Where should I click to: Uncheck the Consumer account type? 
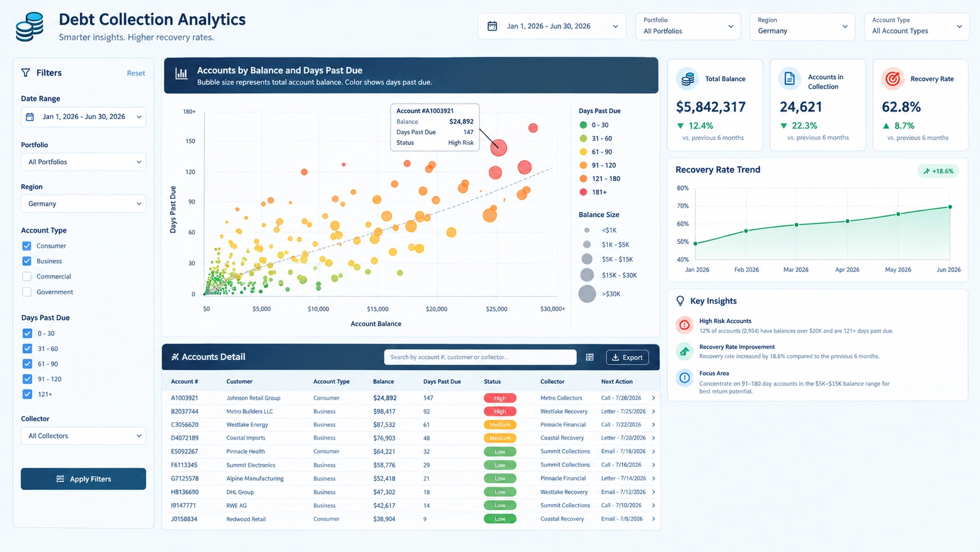27,246
